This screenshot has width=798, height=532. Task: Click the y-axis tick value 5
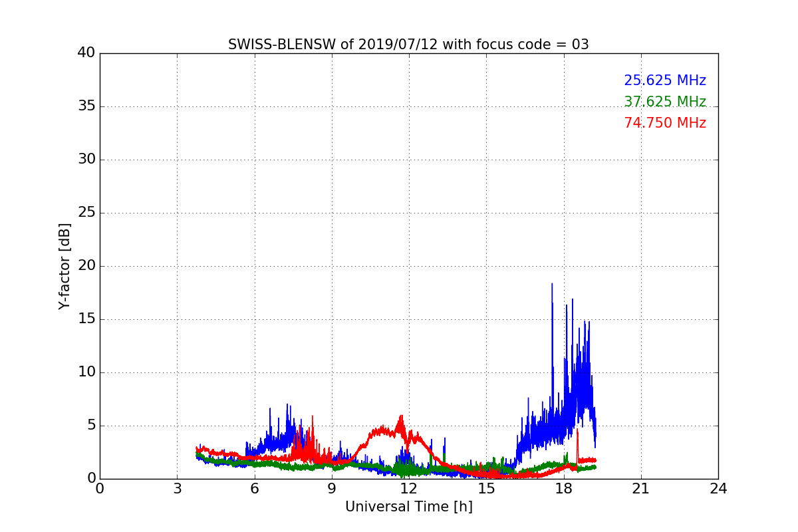coord(90,426)
